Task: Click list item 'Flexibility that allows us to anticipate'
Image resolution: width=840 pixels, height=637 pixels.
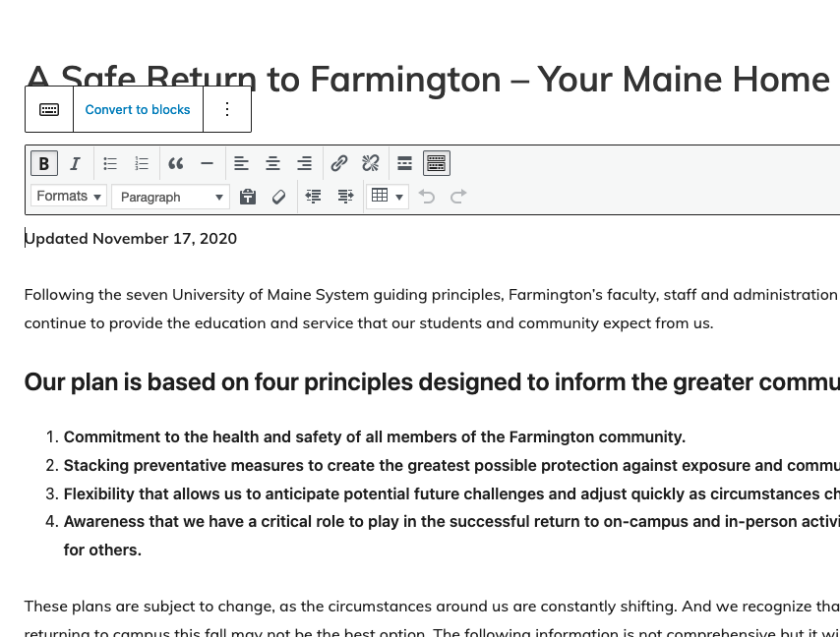Action: [x=451, y=494]
